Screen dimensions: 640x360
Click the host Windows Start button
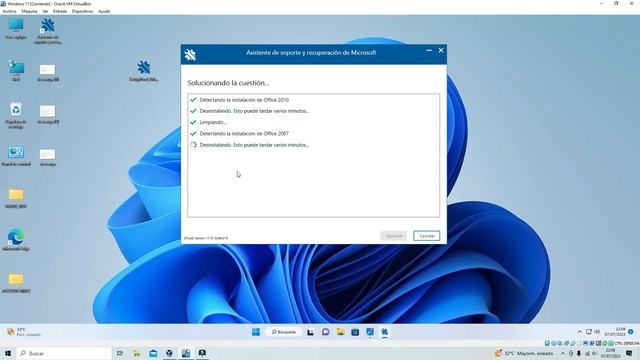[8, 353]
